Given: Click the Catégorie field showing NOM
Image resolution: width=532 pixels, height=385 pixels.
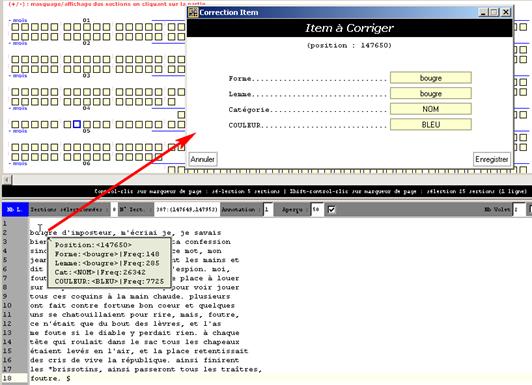Looking at the screenshot, I should tap(431, 109).
